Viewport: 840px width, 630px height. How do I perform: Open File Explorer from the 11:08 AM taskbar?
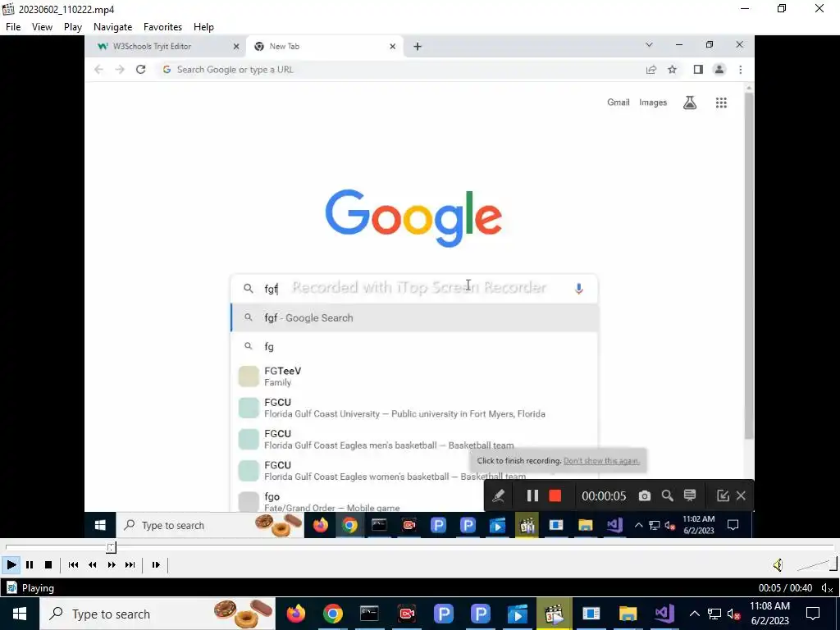click(x=628, y=614)
